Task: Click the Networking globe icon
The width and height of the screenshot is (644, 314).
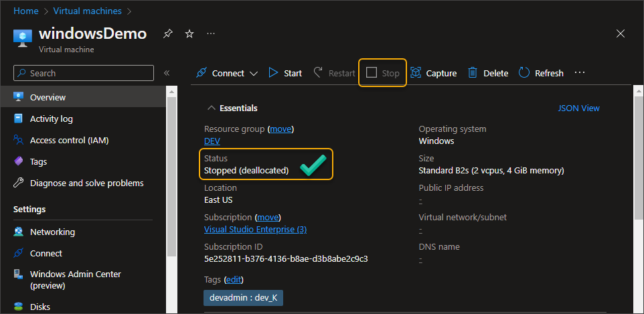Action: click(x=19, y=232)
